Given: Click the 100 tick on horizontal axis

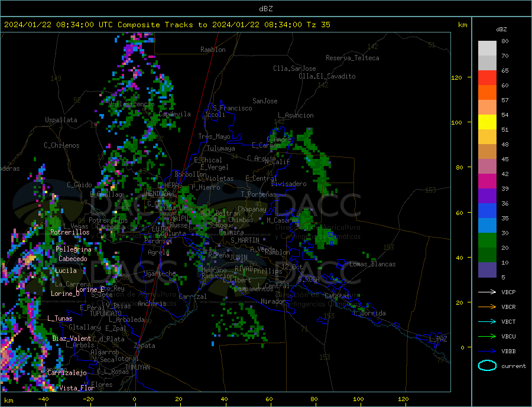Looking at the screenshot, I should pyautogui.click(x=358, y=399).
